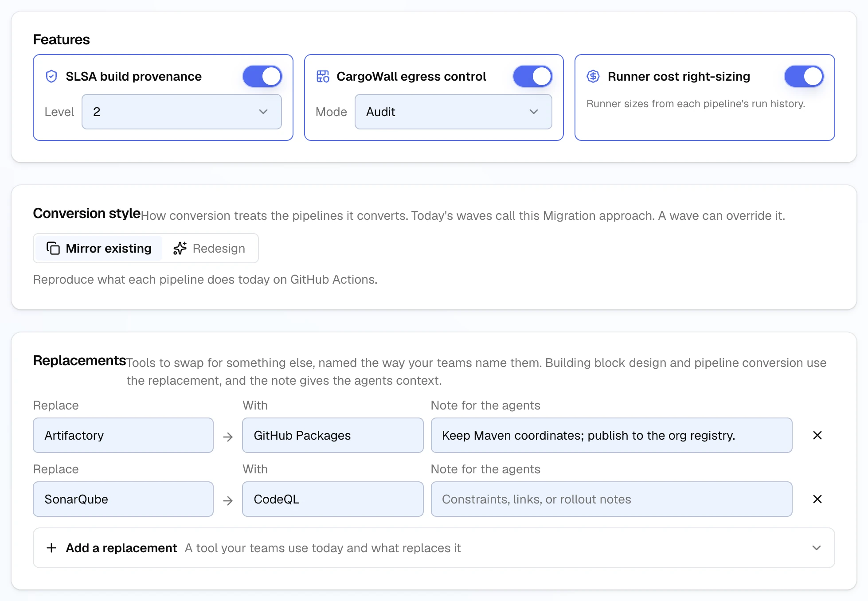Click the 'CargoWall egress control' title
The width and height of the screenshot is (868, 601).
click(411, 76)
